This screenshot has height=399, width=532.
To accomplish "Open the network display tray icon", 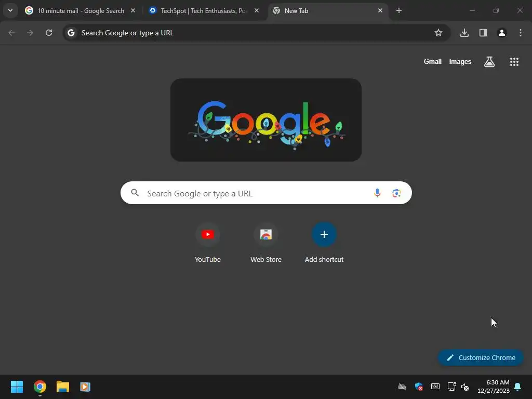I will 451,387.
